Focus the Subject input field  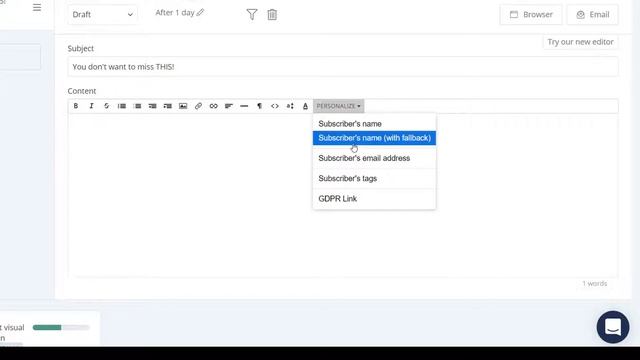pyautogui.click(x=343, y=67)
